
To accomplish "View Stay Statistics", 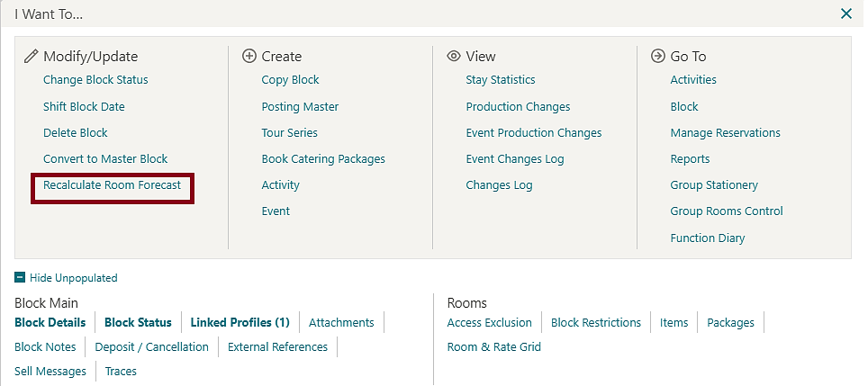I will [501, 80].
